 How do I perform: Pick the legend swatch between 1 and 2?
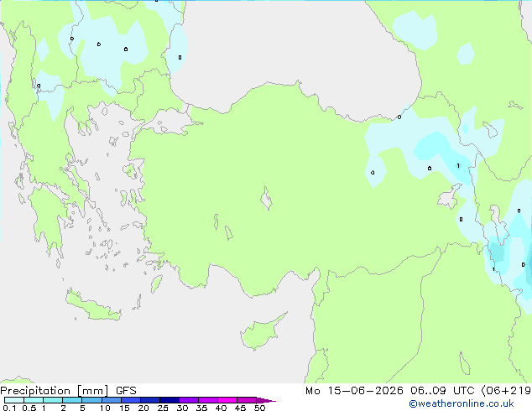tap(53, 400)
